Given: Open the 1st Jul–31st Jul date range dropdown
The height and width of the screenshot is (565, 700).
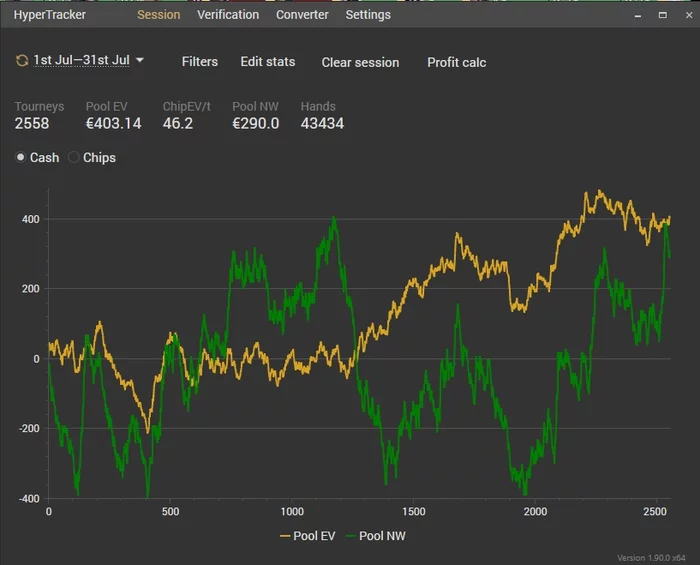Looking at the screenshot, I should pos(82,60).
